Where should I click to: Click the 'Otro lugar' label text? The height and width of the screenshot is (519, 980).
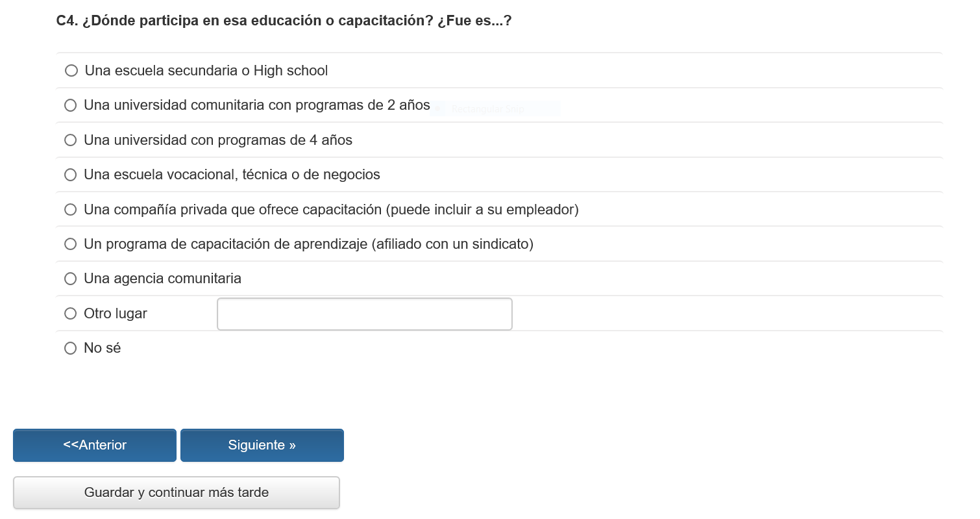click(116, 314)
